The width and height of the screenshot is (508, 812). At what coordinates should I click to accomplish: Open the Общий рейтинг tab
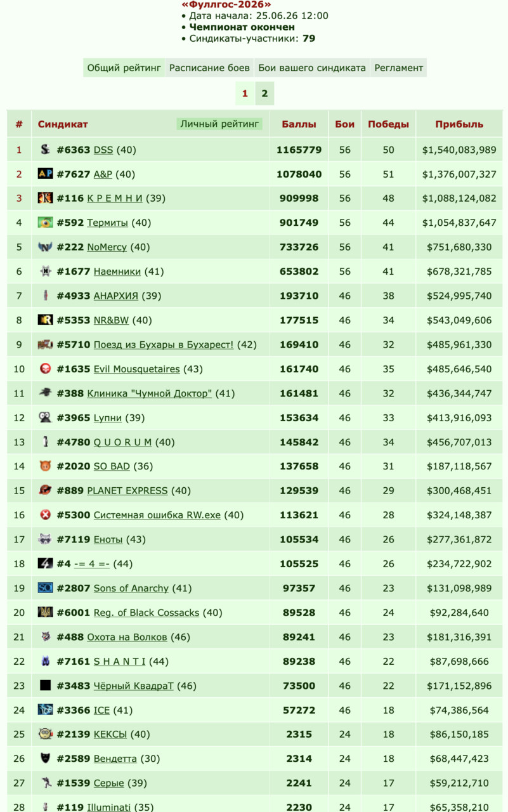[x=124, y=68]
